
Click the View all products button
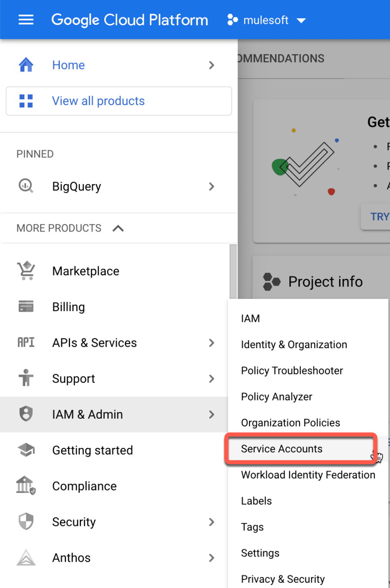pyautogui.click(x=119, y=101)
